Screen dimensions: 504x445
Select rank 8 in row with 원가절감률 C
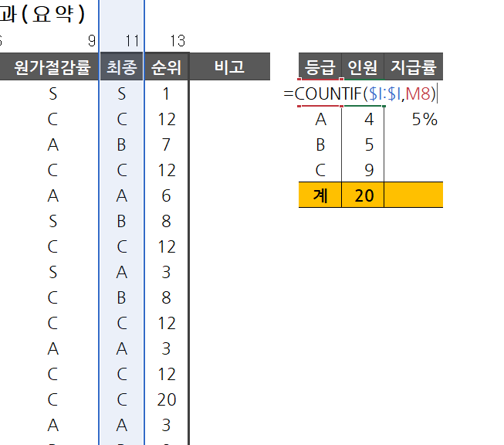coord(166,297)
